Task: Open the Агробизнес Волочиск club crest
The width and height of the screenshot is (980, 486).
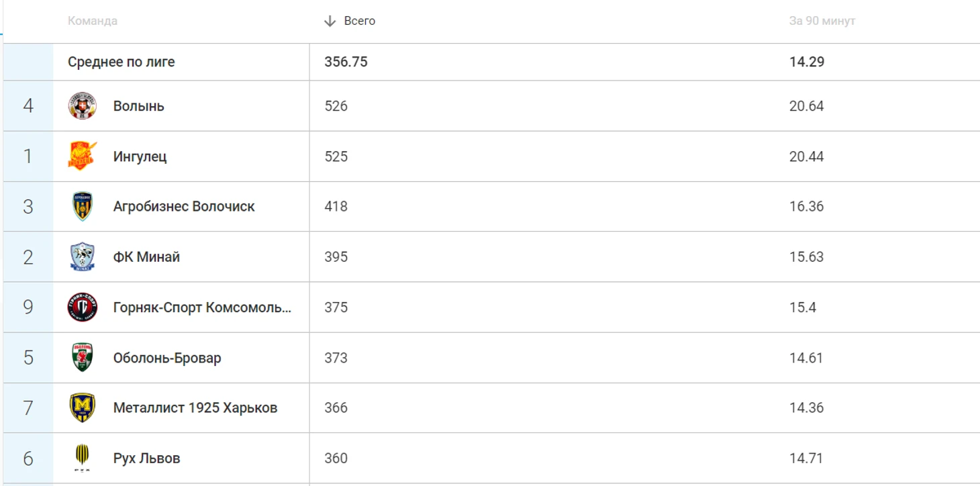Action: point(83,206)
